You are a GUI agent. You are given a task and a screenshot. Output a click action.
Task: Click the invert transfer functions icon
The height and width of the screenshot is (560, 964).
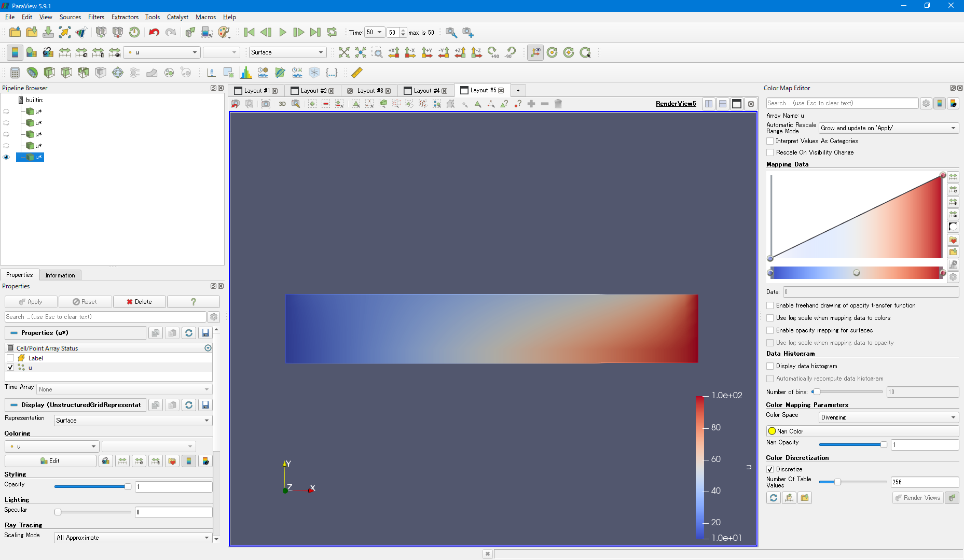[x=953, y=227]
